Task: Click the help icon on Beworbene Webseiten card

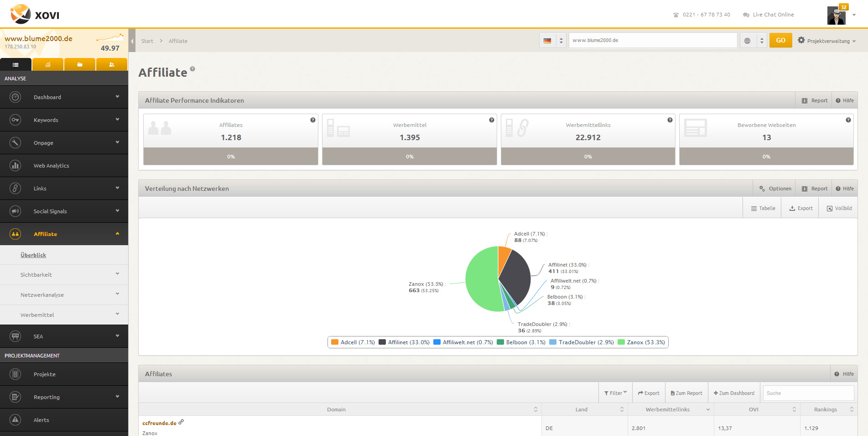Action: point(848,120)
